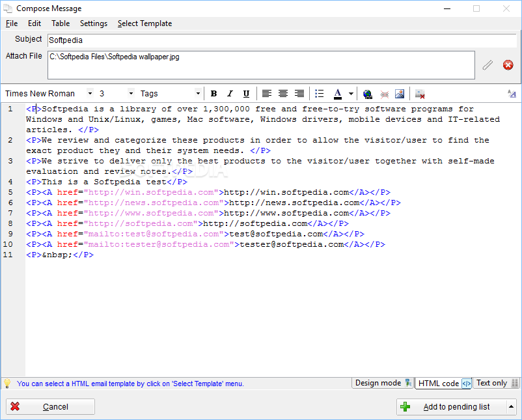
Task: Toggle underline formatting button
Action: tap(246, 94)
